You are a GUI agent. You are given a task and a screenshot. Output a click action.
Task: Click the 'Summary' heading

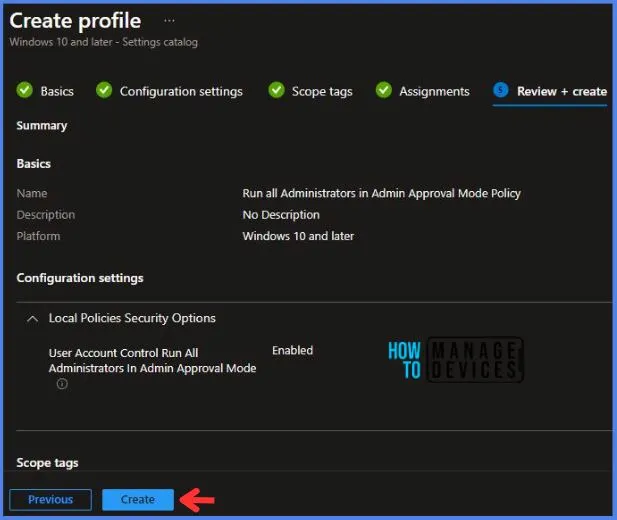42,126
